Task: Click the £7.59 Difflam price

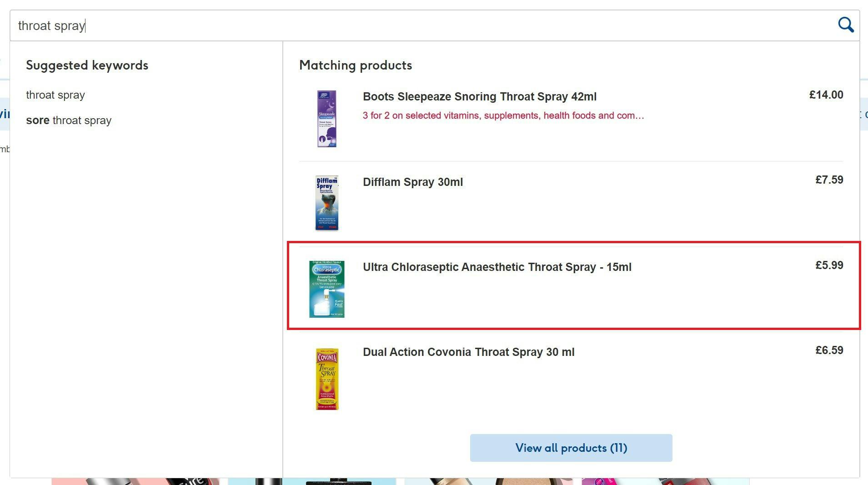Action: tap(829, 180)
